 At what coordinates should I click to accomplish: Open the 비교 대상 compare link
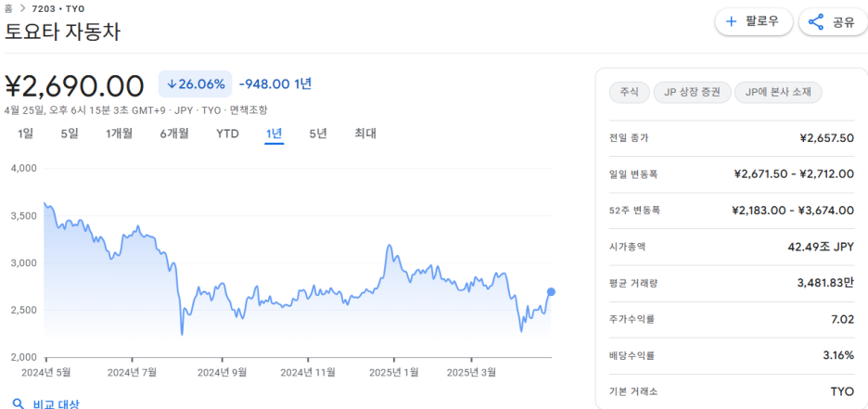[56, 403]
